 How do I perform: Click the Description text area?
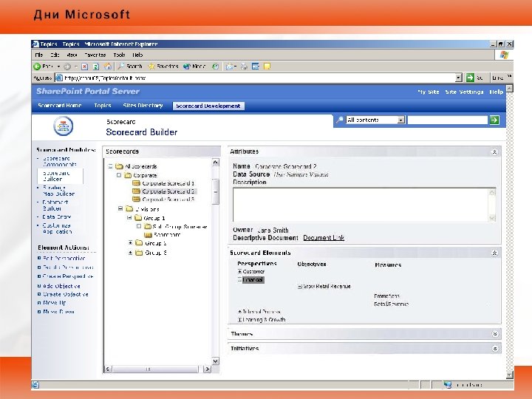click(x=364, y=205)
